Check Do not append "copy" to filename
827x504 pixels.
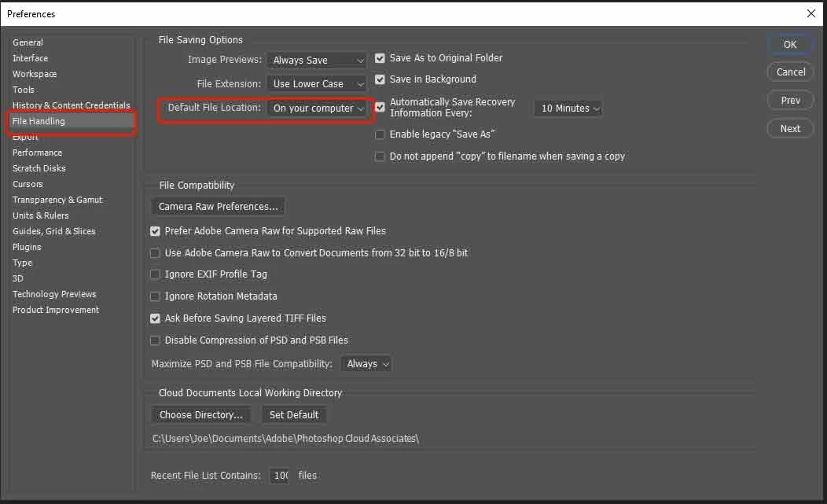tap(380, 156)
